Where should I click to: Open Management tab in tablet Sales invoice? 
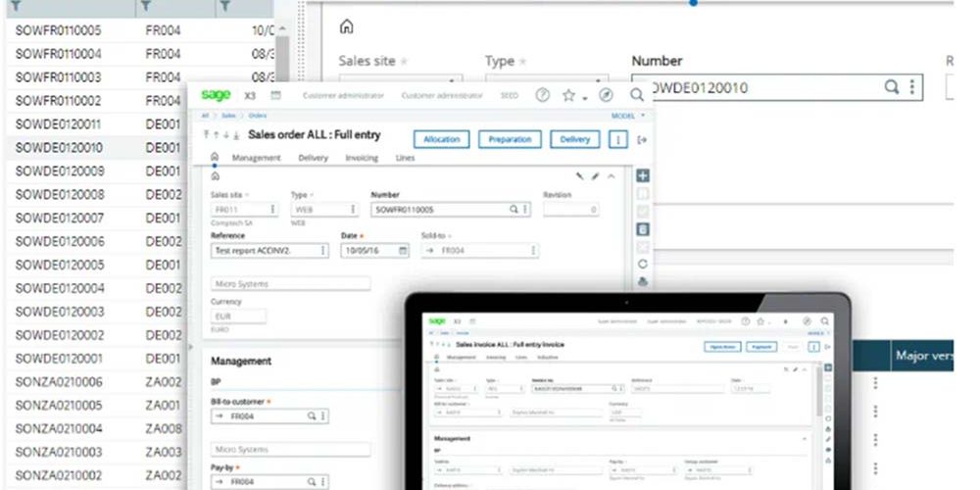(x=462, y=358)
